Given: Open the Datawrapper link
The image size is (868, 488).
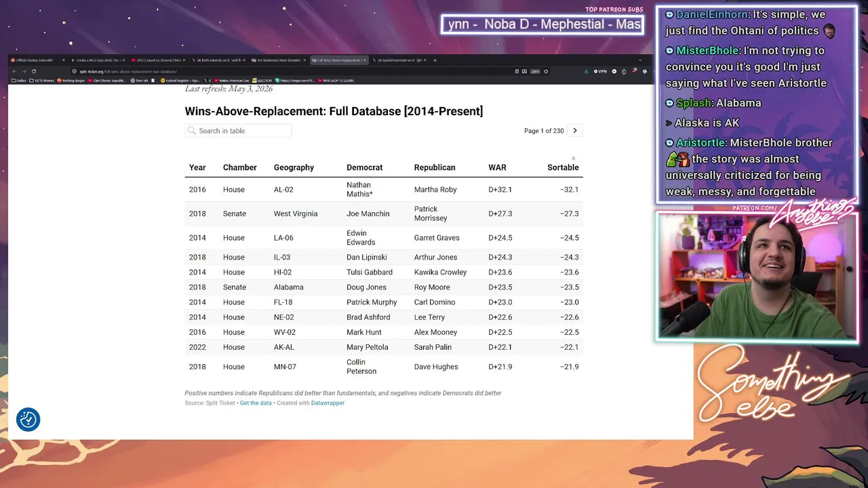Looking at the screenshot, I should pos(328,403).
